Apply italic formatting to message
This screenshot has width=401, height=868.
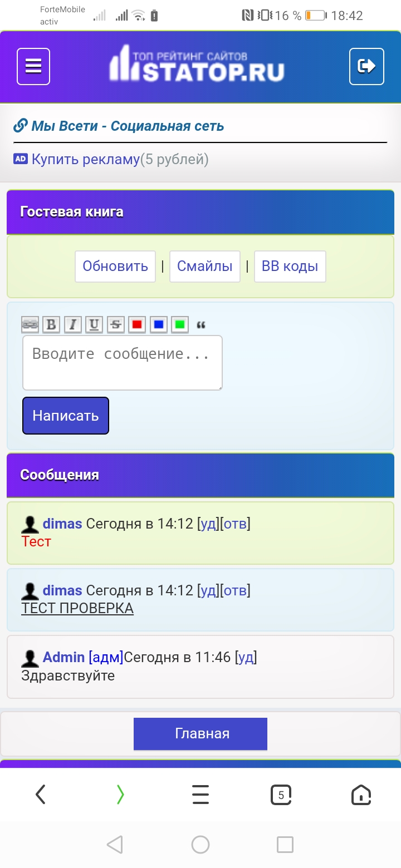coord(72,324)
